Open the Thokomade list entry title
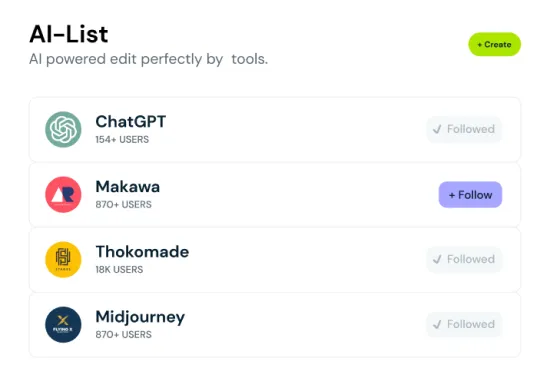Viewport: 550px width, 385px height. pos(142,252)
